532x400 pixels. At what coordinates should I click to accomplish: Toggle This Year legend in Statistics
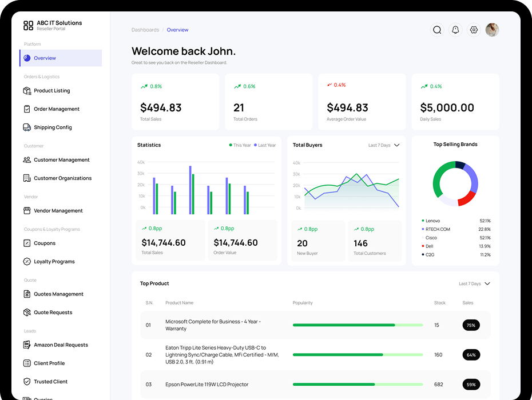240,145
